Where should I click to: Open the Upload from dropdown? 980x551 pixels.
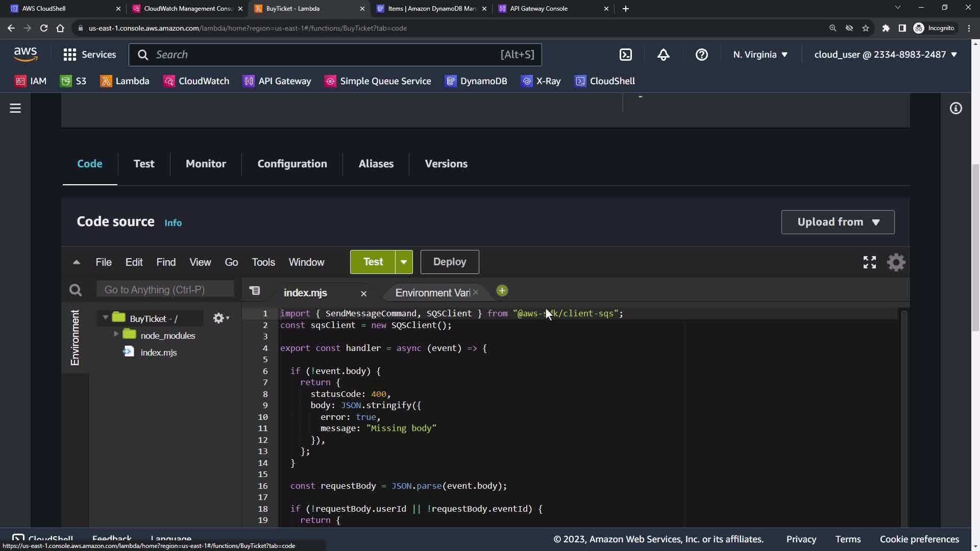(838, 222)
